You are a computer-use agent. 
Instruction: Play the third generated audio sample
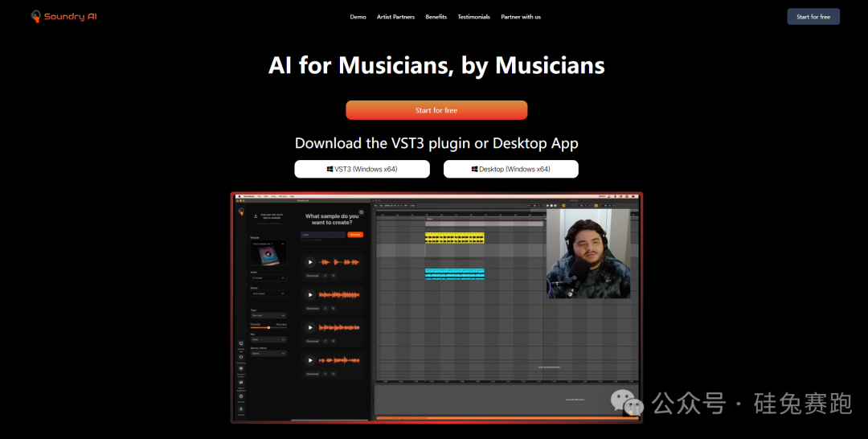[x=310, y=327]
